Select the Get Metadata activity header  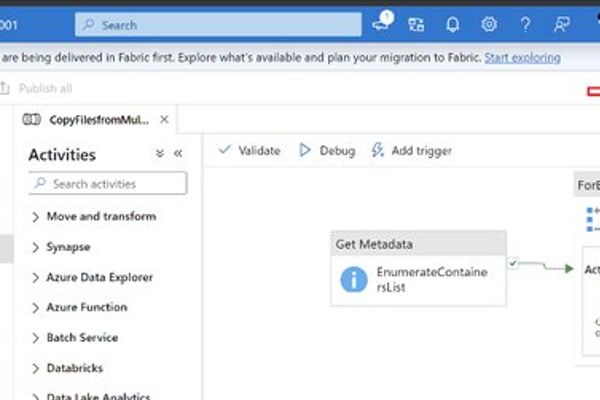418,243
